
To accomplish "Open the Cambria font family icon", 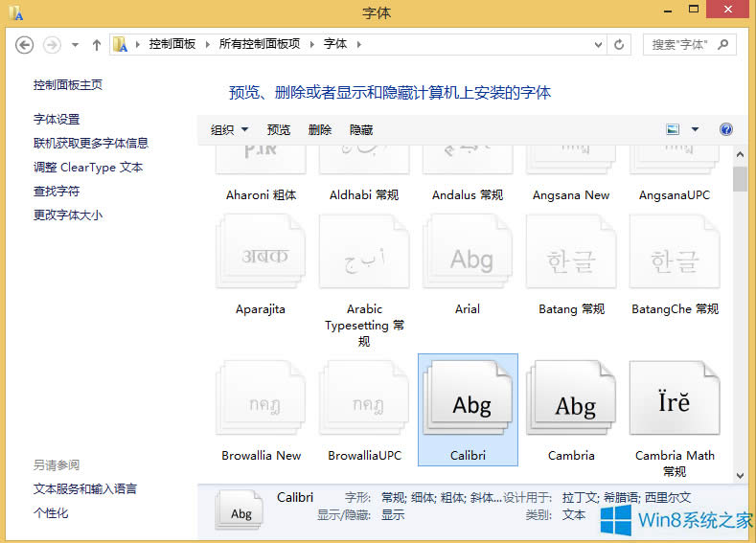I will point(571,398).
